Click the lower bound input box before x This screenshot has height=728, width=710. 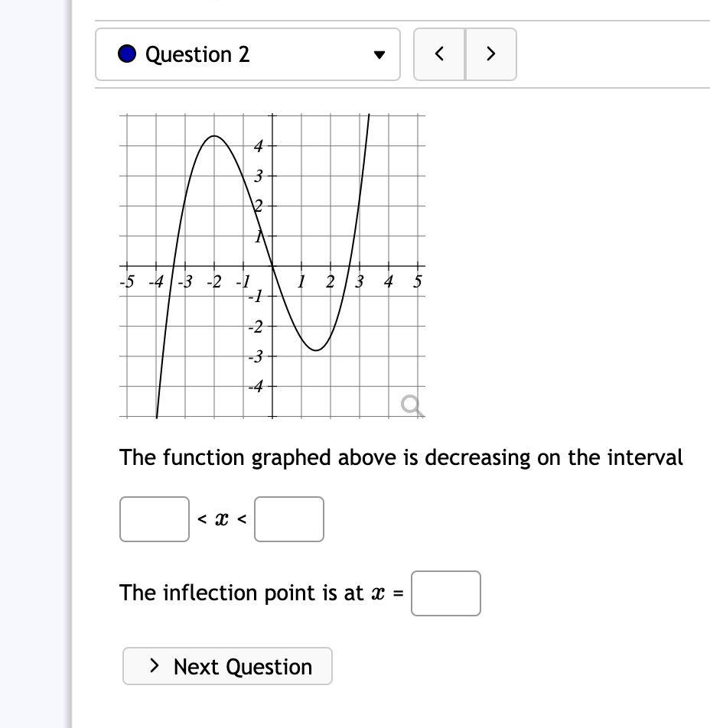(155, 519)
